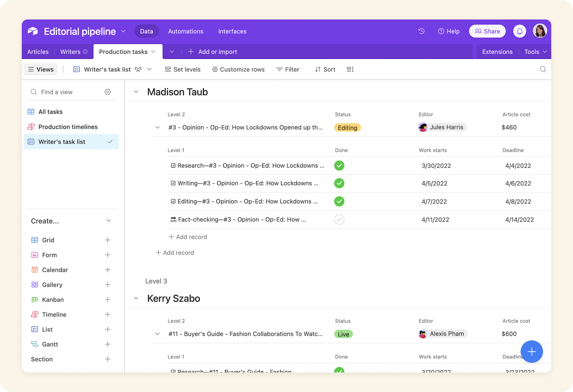Collapse the Madison Taub group
Screen dimensions: 573x392
coord(136,92)
